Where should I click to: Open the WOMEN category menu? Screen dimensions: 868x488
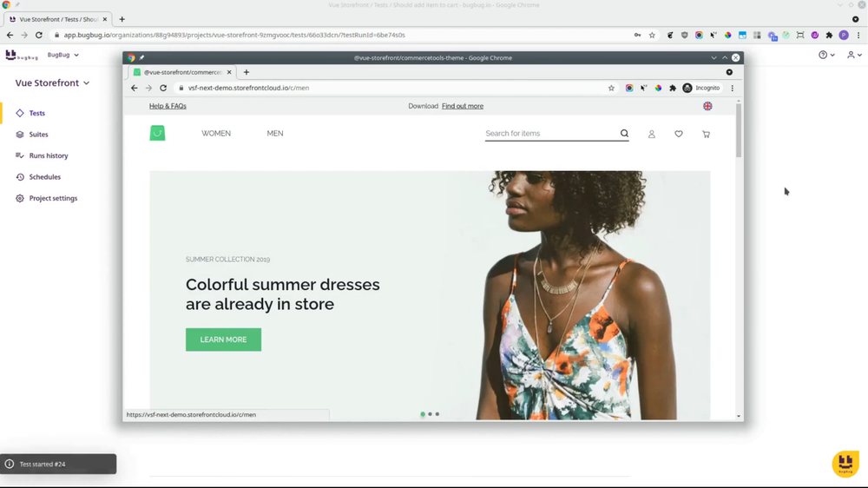pyautogui.click(x=216, y=134)
